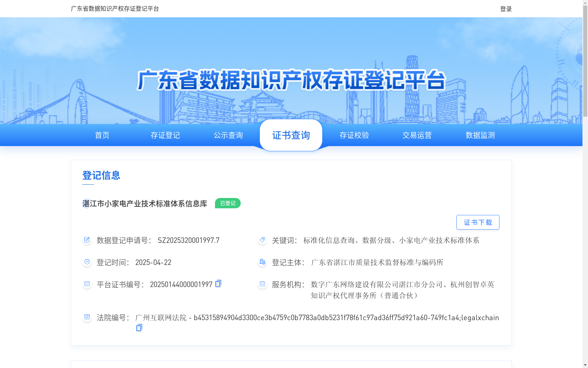
Task: Click the edit icon beside 数据登记申请号
Action: tap(87, 240)
